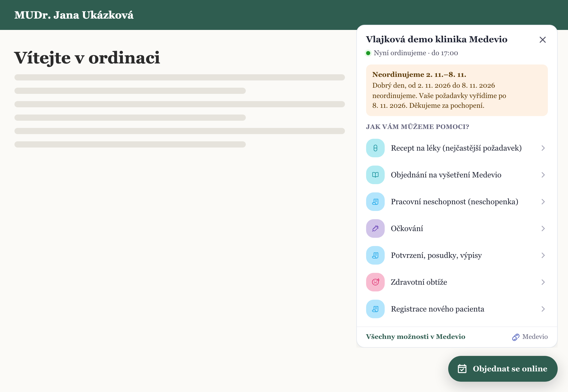568x392 pixels.
Task: Click the Neordinujeme 2. 11.–8. 11. heading
Action: (x=419, y=75)
